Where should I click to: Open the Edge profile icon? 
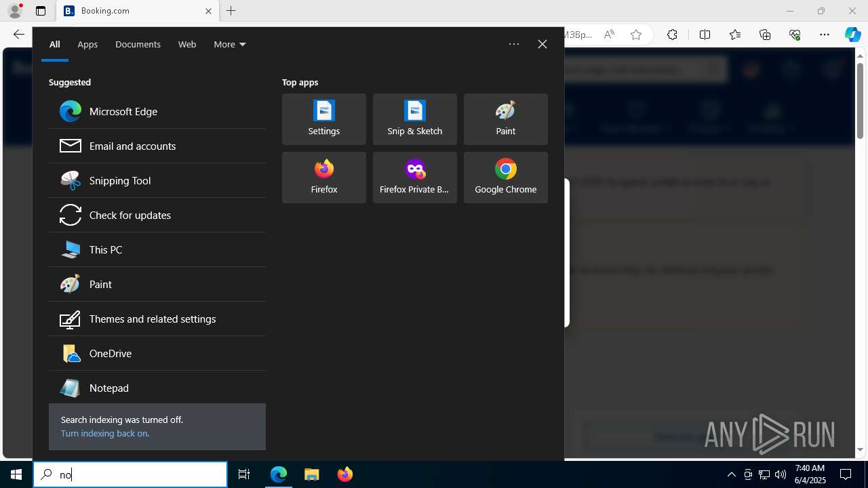click(x=15, y=11)
